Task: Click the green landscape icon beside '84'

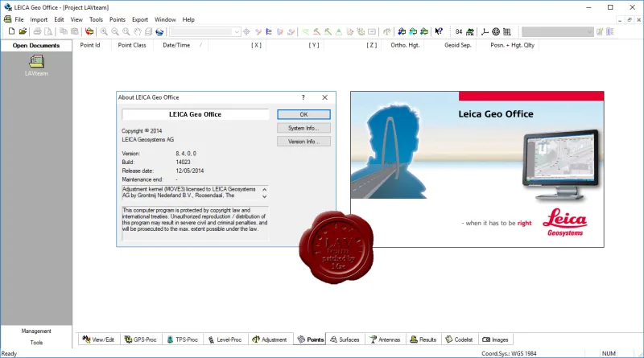Action: tap(470, 31)
